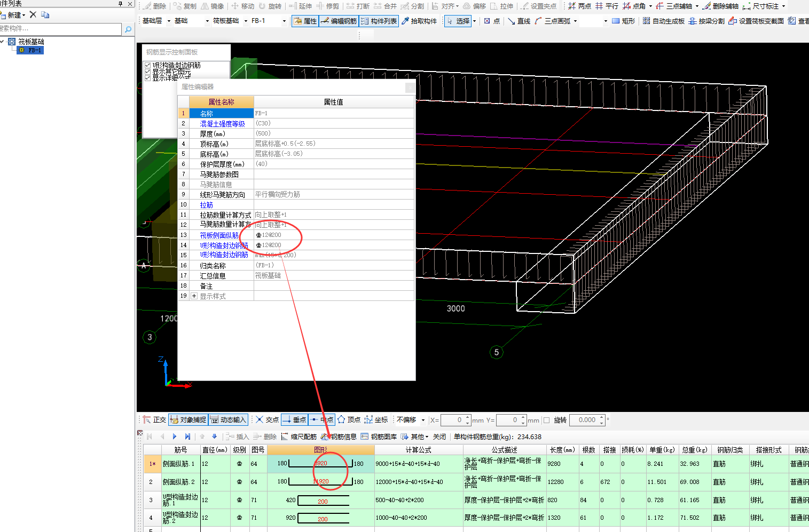Select the 点 point drawing tool
This screenshot has width=809, height=532.
[492, 21]
